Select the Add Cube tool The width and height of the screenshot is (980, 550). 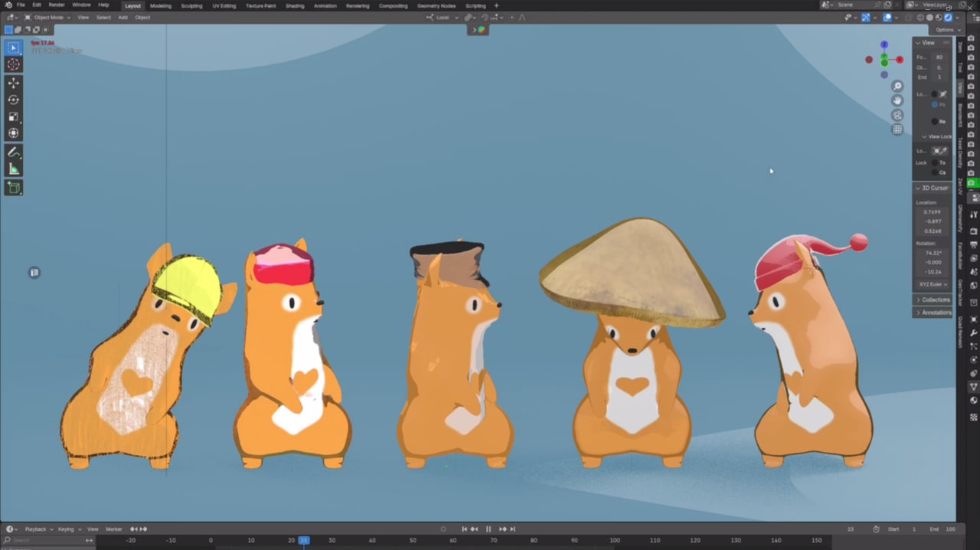pyautogui.click(x=13, y=188)
